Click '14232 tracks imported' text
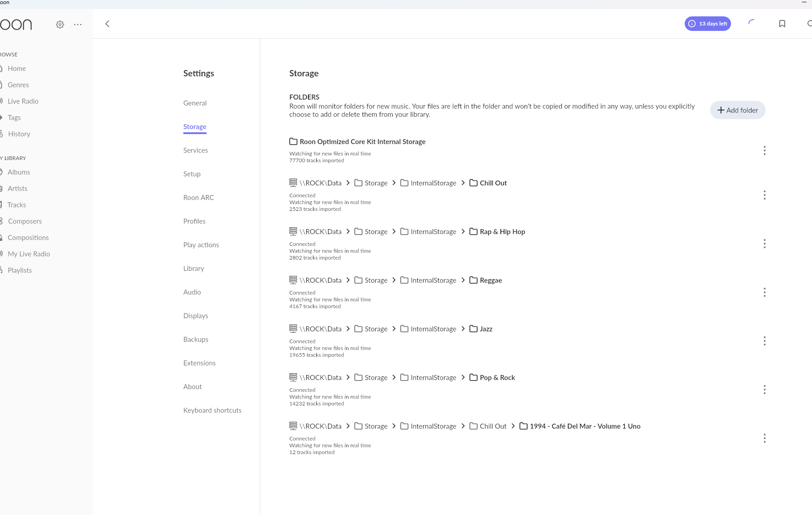The width and height of the screenshot is (812, 515). (x=317, y=404)
